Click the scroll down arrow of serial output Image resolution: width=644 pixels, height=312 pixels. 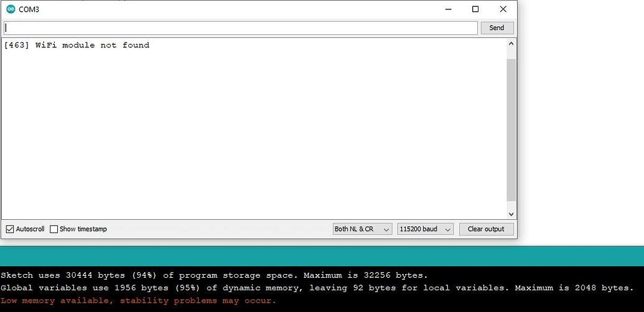click(511, 214)
